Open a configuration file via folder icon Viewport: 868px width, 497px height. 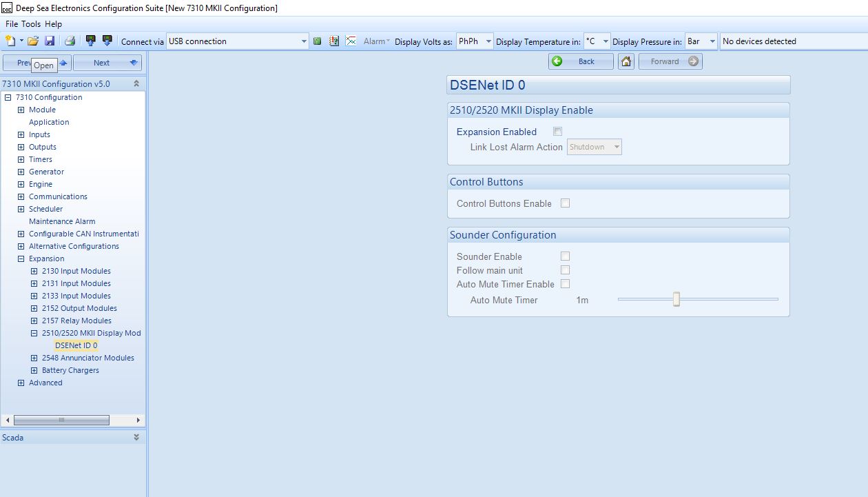[32, 41]
